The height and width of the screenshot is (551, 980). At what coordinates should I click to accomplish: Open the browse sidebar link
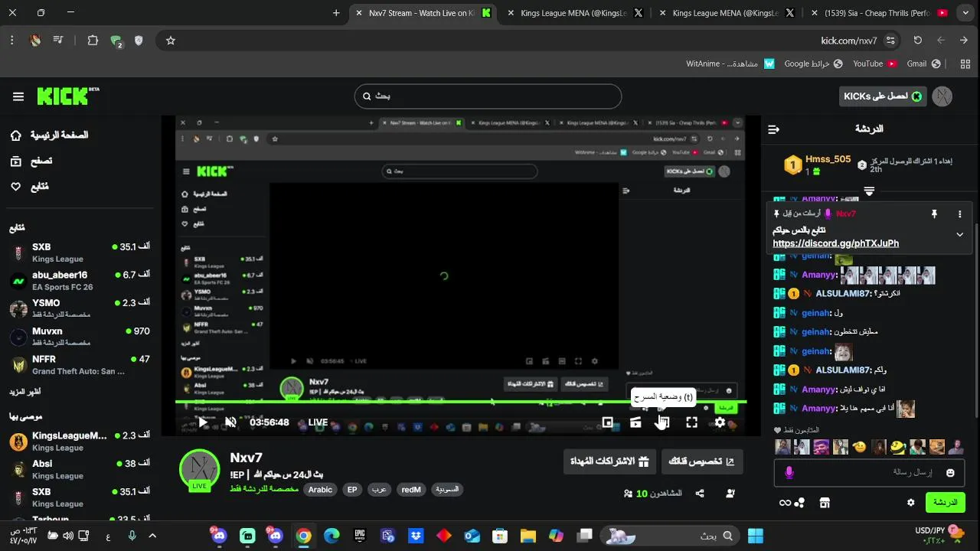[x=31, y=161]
